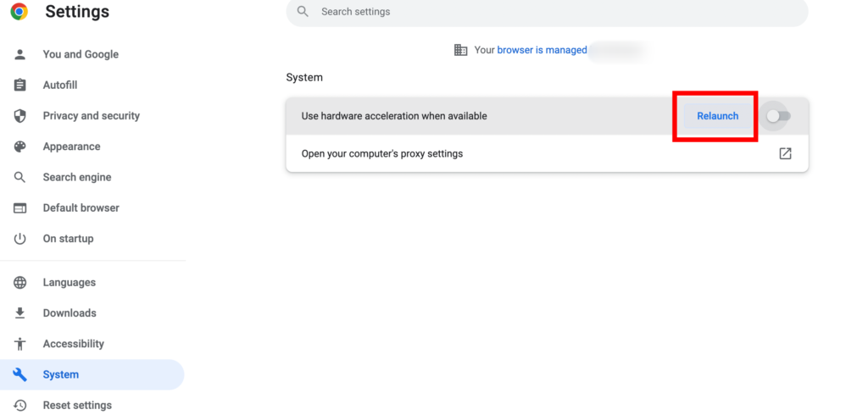Screen dimensions: 868x420
Task: Open your computer's proxy settings row
Action: coord(382,154)
